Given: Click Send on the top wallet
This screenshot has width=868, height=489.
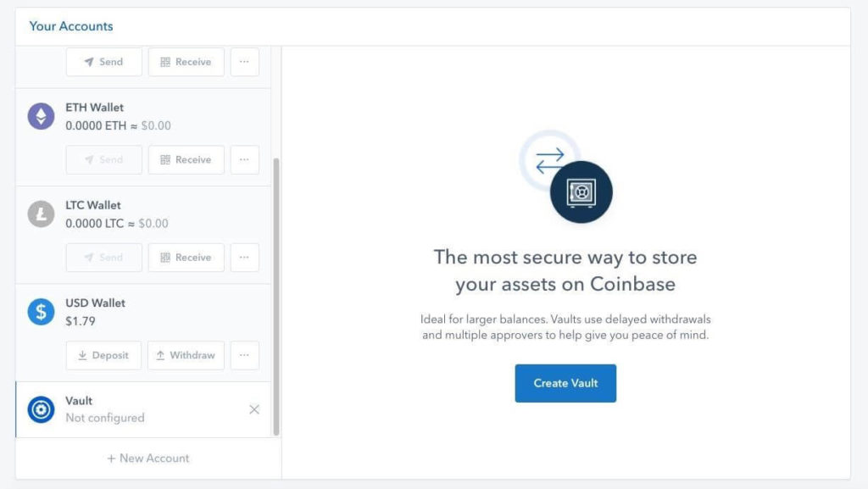Looking at the screenshot, I should click(103, 62).
